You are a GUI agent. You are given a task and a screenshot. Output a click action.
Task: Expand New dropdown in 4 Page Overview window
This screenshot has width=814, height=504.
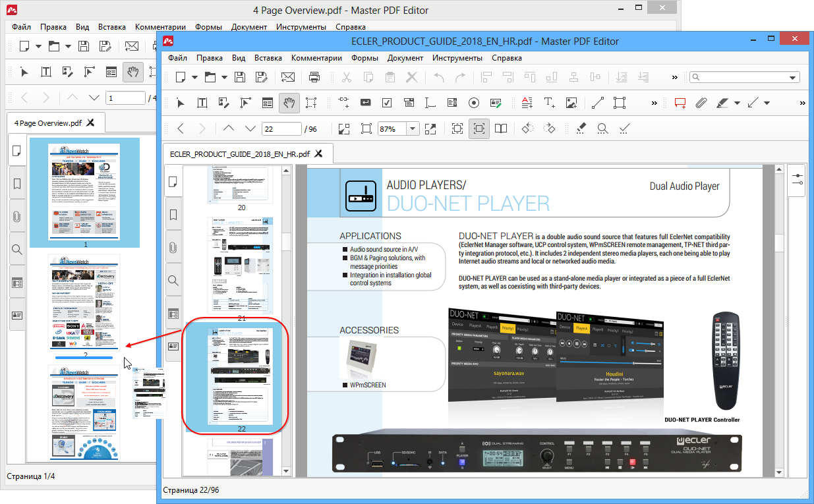pyautogui.click(x=38, y=46)
